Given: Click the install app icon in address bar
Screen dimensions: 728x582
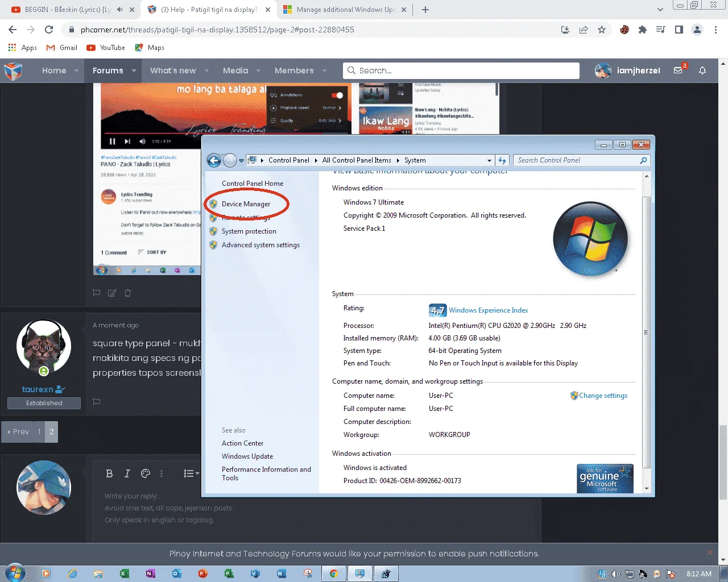Looking at the screenshot, I should click(x=565, y=30).
